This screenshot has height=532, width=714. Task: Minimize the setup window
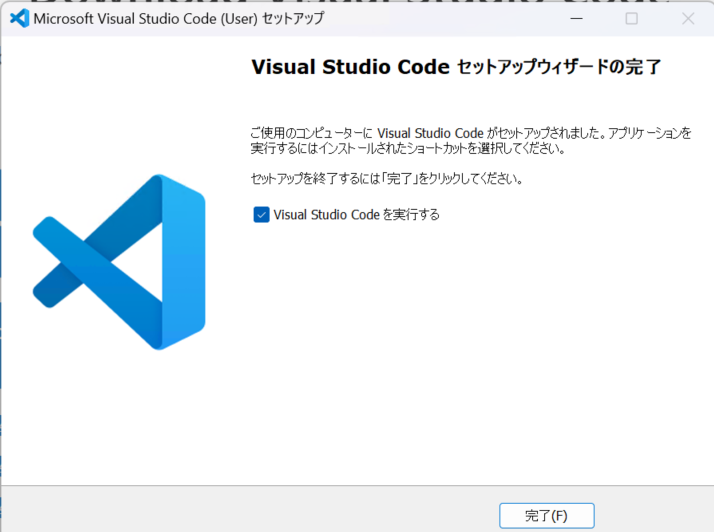[x=576, y=18]
